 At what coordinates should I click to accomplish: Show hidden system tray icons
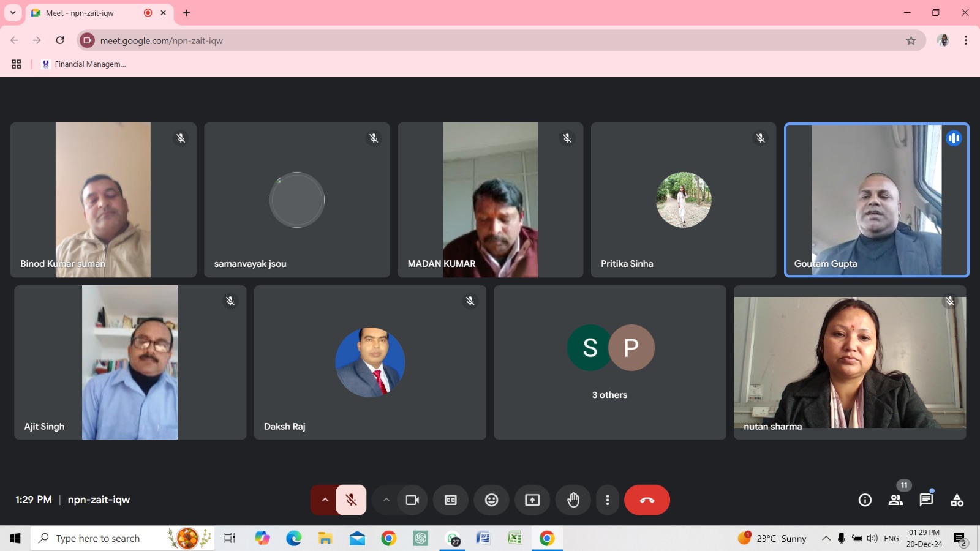click(826, 538)
